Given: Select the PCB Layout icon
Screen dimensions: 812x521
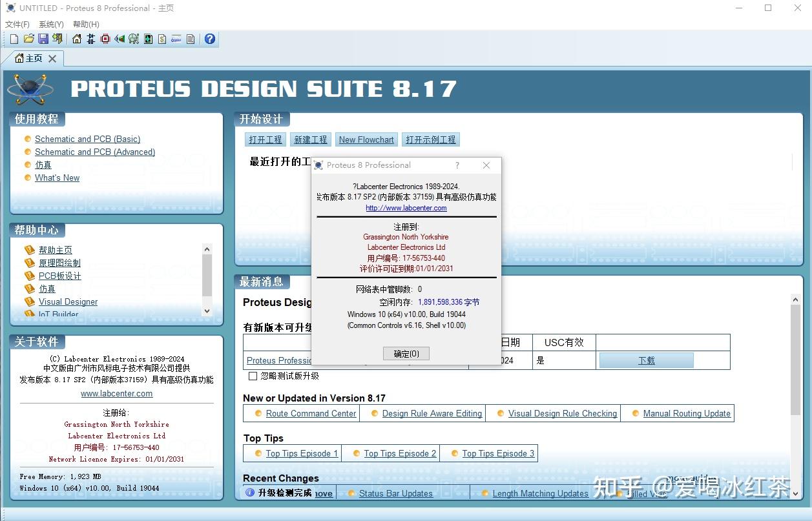Looking at the screenshot, I should 105,39.
